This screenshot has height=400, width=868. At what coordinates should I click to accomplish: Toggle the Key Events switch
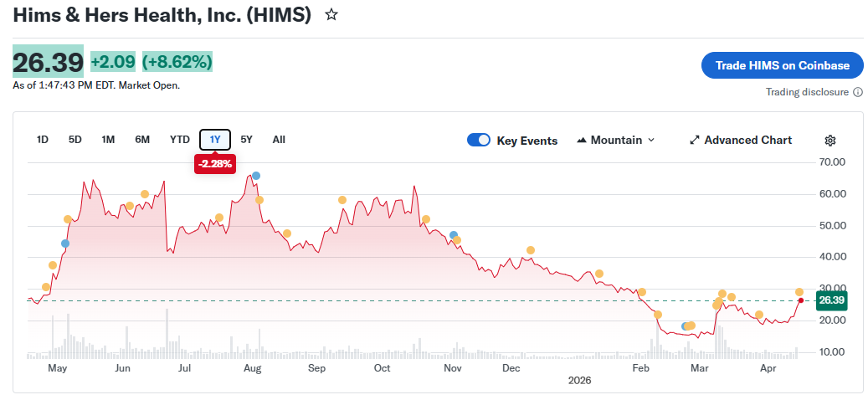479,140
